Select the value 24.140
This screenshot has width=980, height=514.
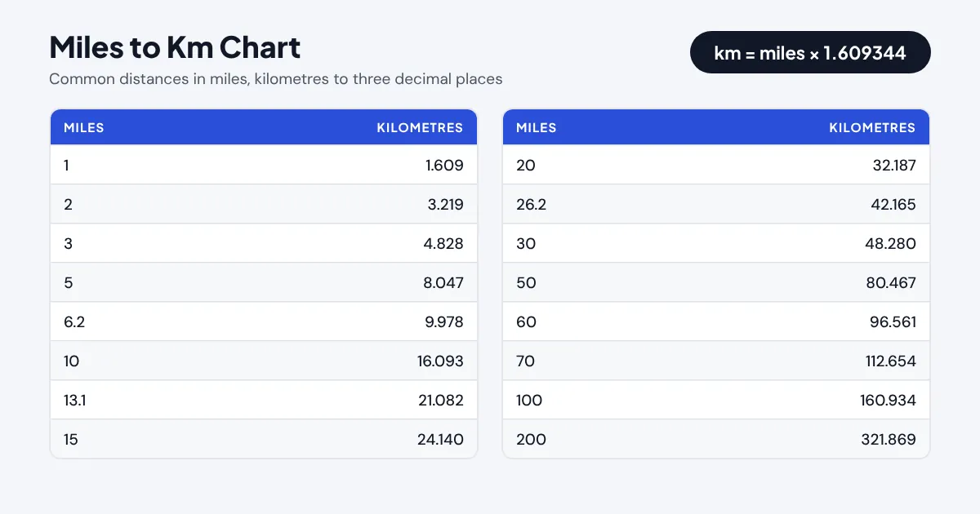click(440, 439)
